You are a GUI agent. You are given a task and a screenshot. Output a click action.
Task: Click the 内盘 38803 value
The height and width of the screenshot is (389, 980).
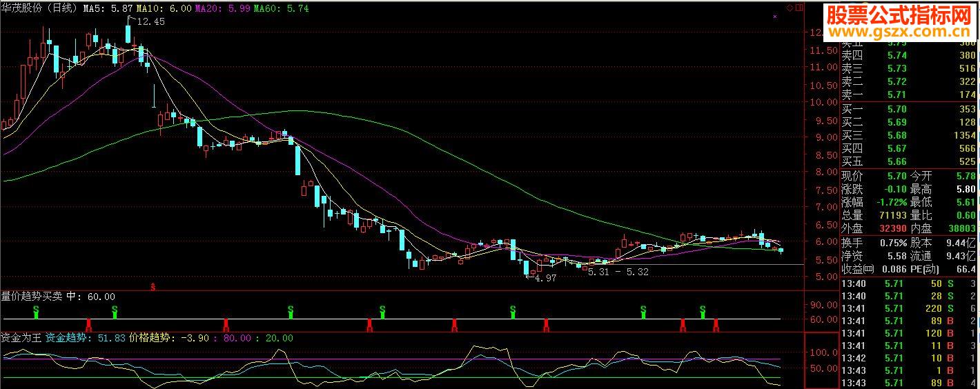click(x=961, y=229)
